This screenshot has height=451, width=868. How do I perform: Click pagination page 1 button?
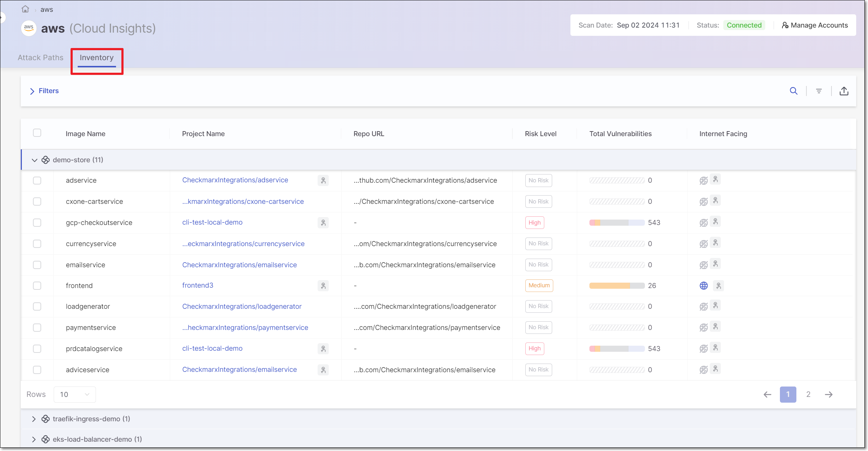tap(788, 394)
